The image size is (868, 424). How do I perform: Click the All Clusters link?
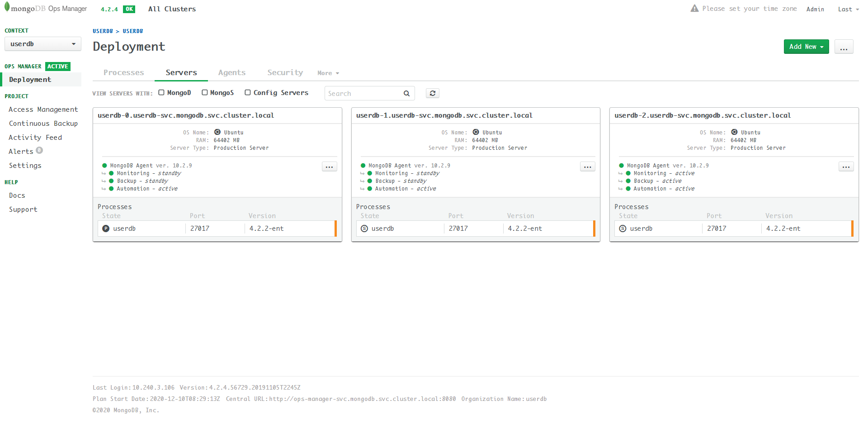pyautogui.click(x=172, y=9)
